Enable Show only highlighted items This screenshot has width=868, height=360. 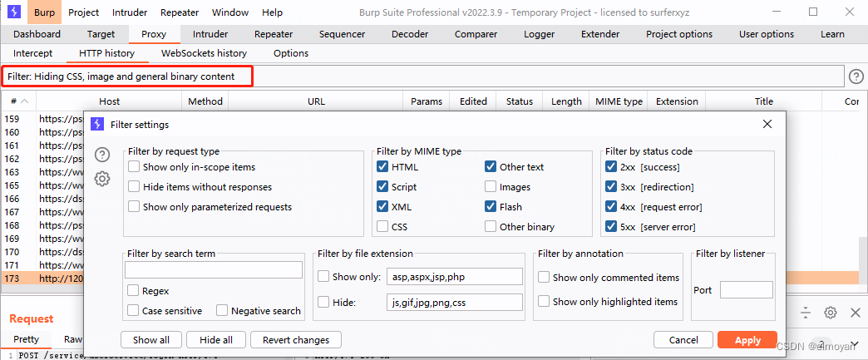[x=544, y=301]
